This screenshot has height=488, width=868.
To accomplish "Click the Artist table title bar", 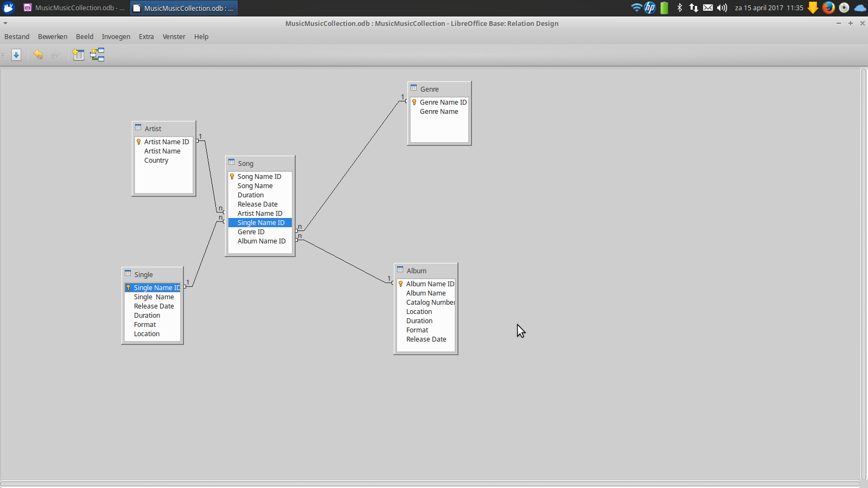I will tap(164, 129).
